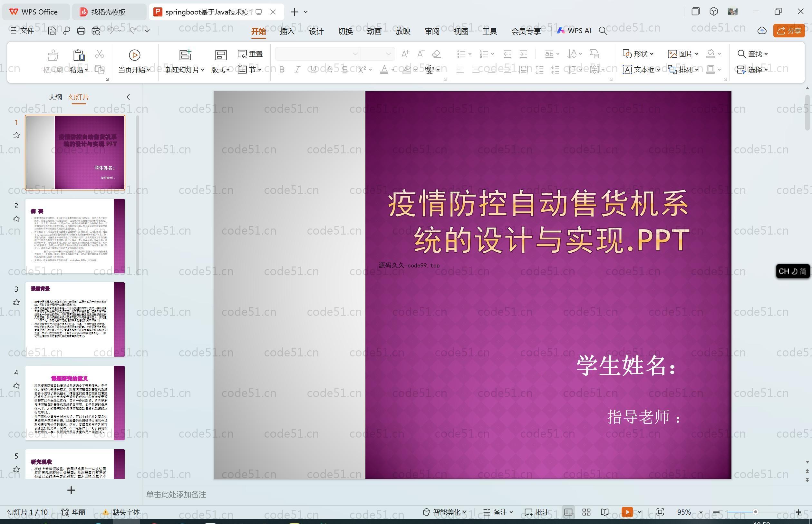Increase indent level icon
This screenshot has width=812, height=524.
point(523,54)
